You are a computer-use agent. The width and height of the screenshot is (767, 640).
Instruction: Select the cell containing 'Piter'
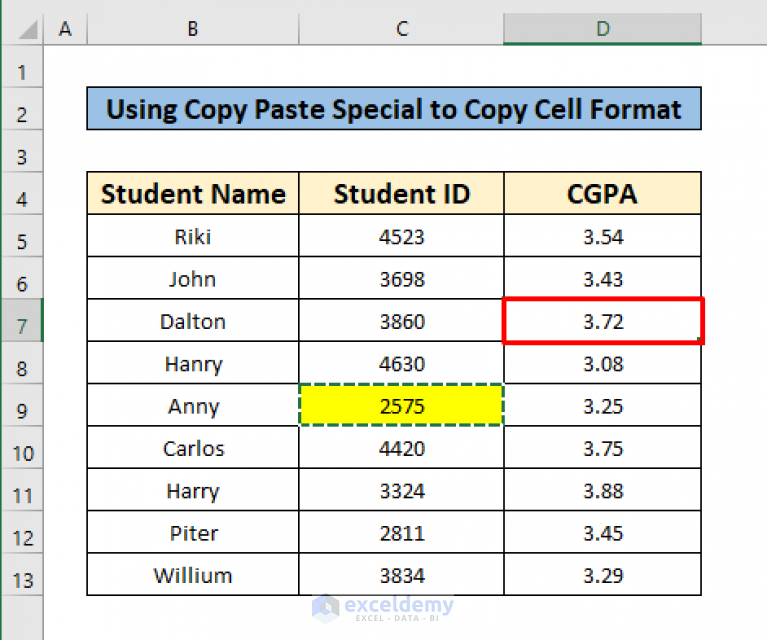pyautogui.click(x=193, y=532)
